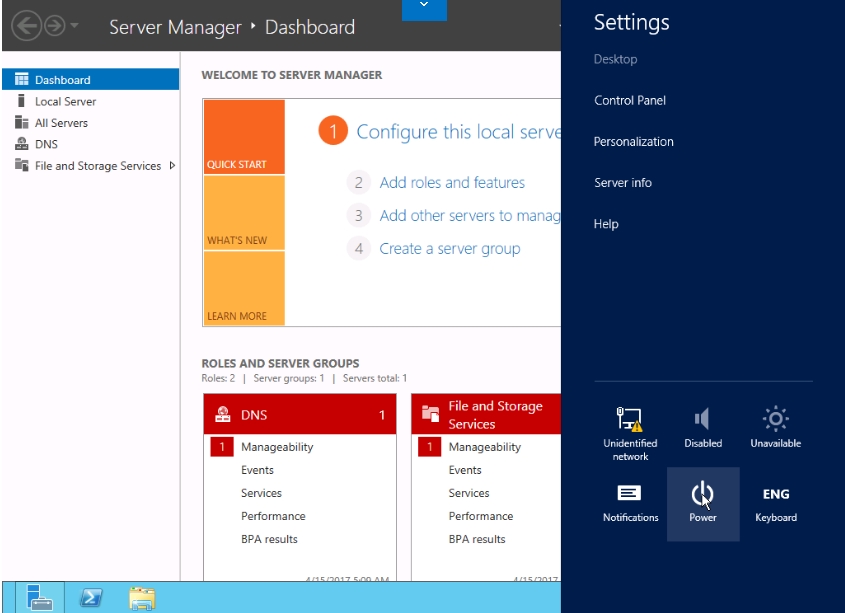Open BPA results in File and Storage tile

477,539
